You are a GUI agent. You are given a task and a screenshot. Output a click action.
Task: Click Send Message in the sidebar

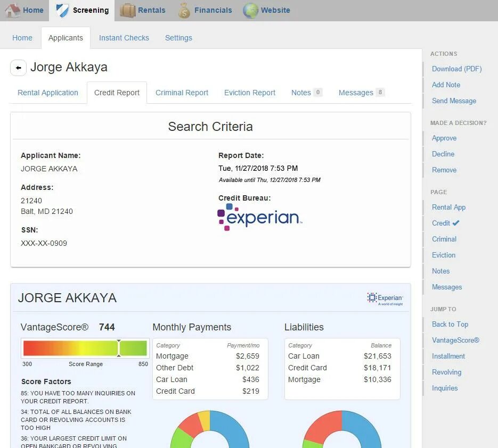tap(454, 101)
